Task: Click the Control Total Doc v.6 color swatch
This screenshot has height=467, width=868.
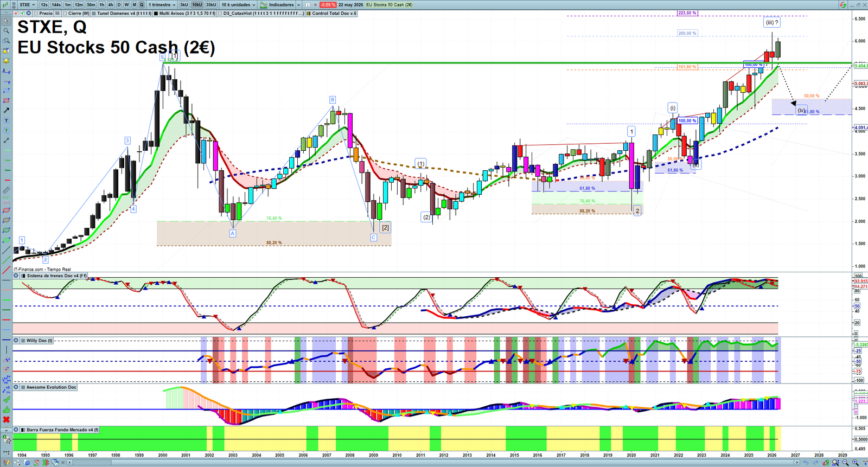Action: click(309, 14)
